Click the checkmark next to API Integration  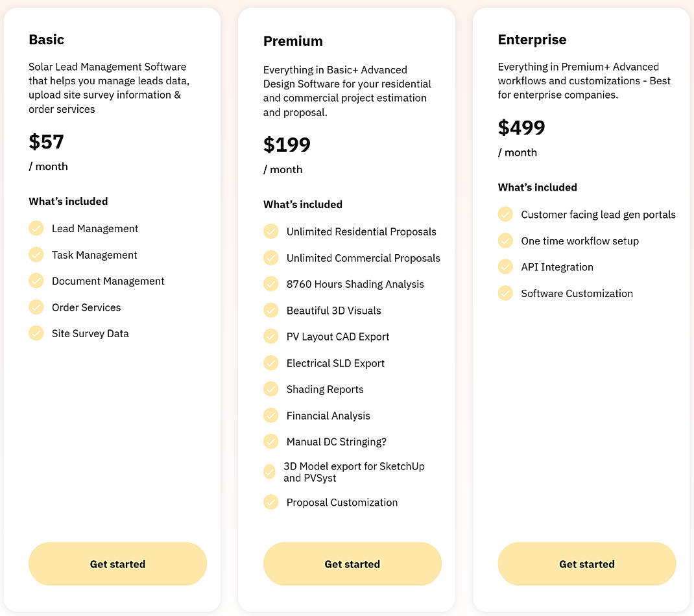coord(505,267)
